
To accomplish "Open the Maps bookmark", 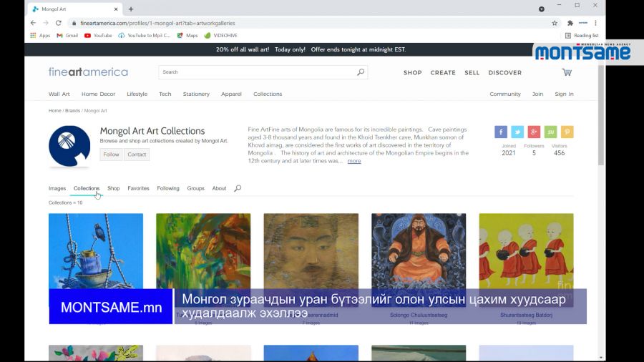I will pyautogui.click(x=187, y=35).
